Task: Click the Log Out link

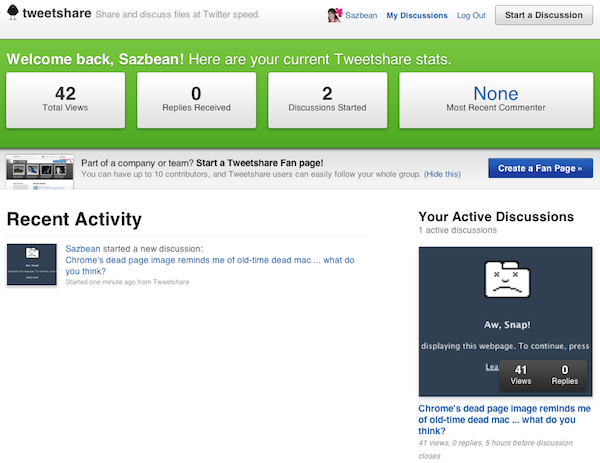Action: [x=471, y=16]
